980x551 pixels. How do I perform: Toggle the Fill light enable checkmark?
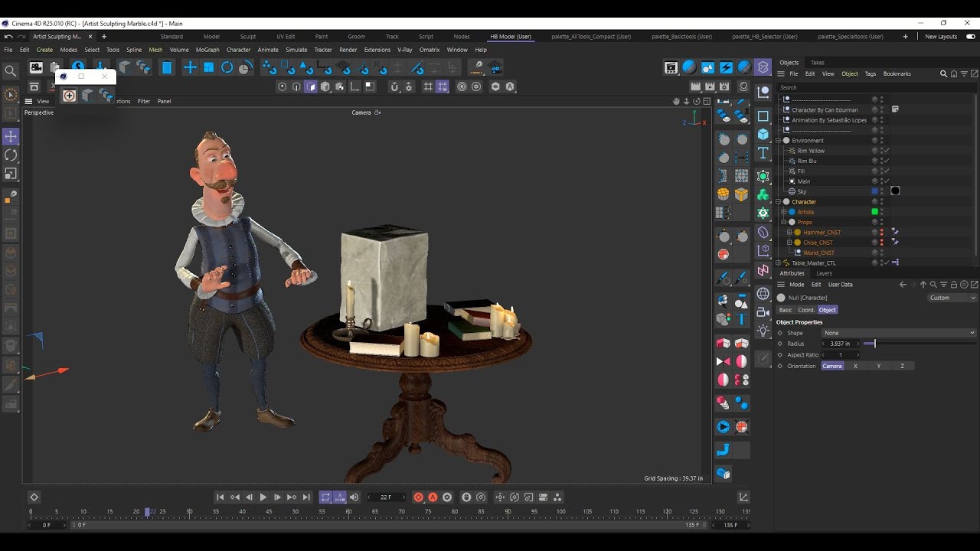(887, 171)
